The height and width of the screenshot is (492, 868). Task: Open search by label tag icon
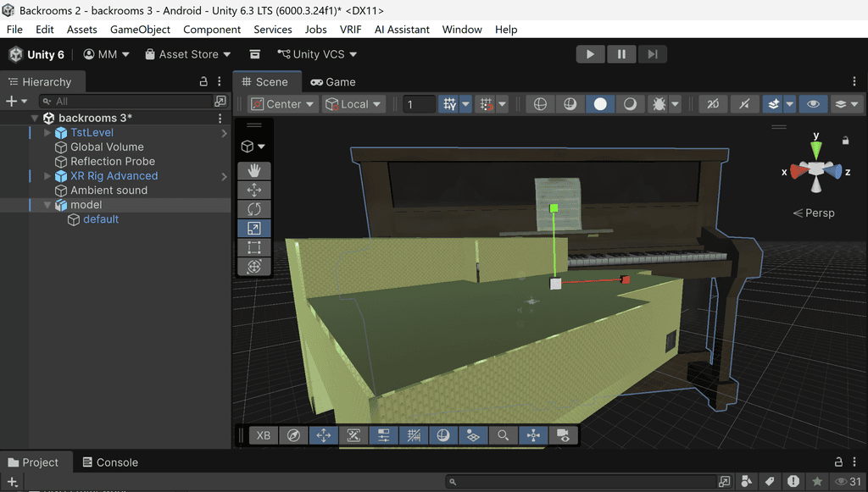pyautogui.click(x=770, y=481)
